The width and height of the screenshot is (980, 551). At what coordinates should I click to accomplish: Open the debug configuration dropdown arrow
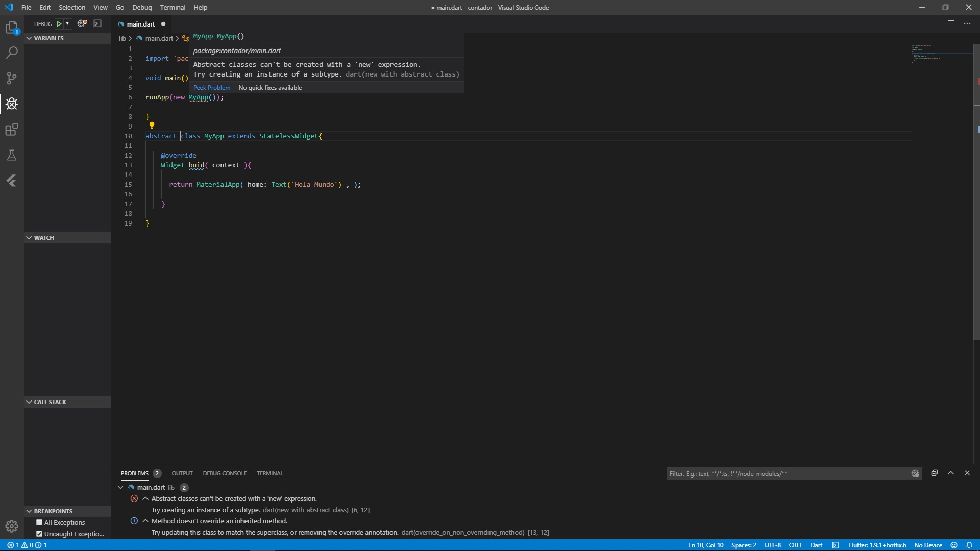(67, 23)
